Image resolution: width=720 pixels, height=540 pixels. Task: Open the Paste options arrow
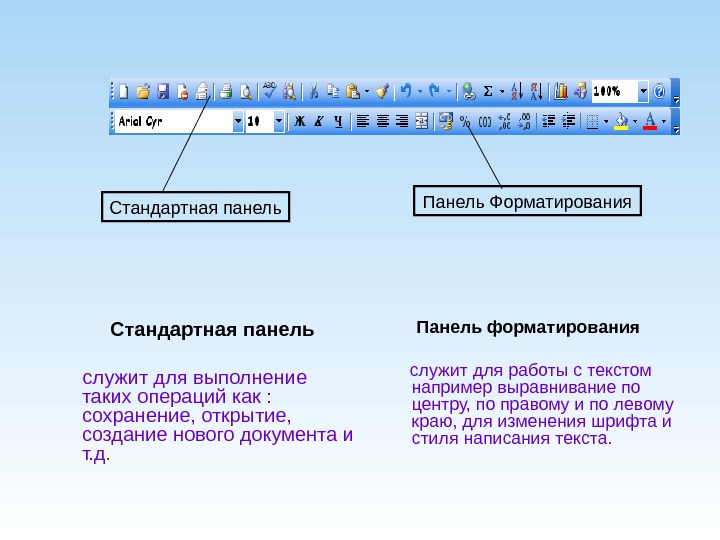click(366, 91)
